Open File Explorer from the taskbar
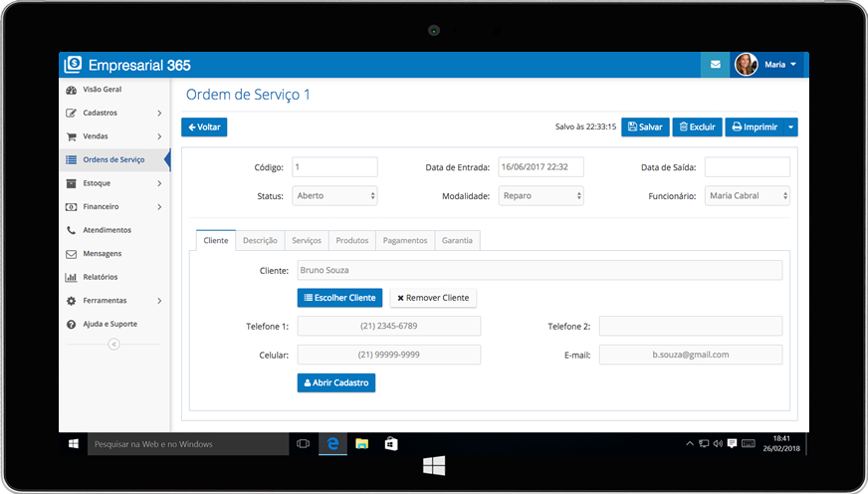 coord(362,444)
